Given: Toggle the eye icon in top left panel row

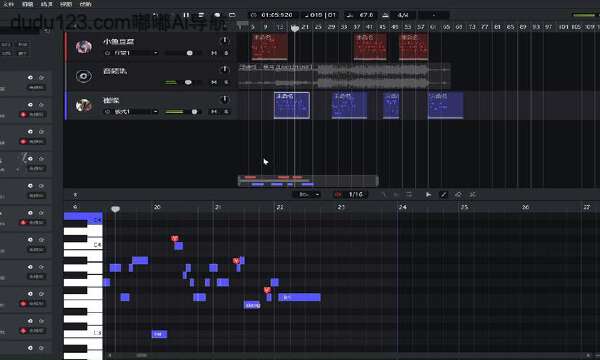Looking at the screenshot, I should tap(30, 78).
